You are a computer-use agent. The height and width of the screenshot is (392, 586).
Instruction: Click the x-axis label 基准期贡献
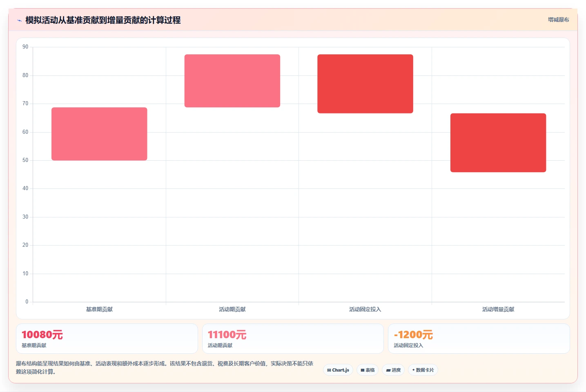click(x=99, y=310)
